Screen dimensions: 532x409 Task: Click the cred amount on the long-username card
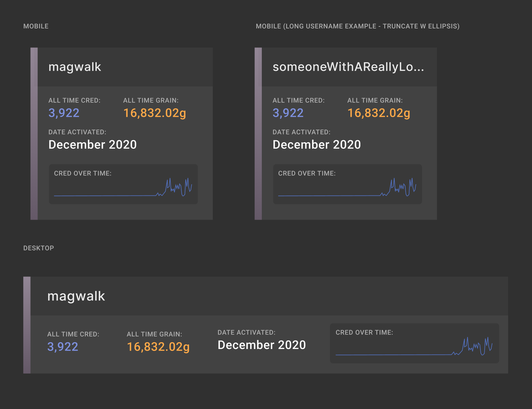288,113
